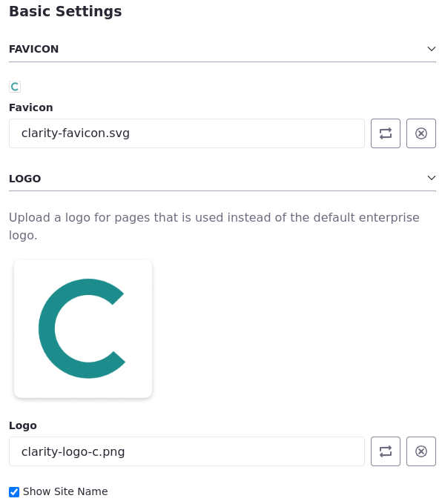The width and height of the screenshot is (442, 504).
Task: Click the logo upload description text
Action: coord(214,226)
